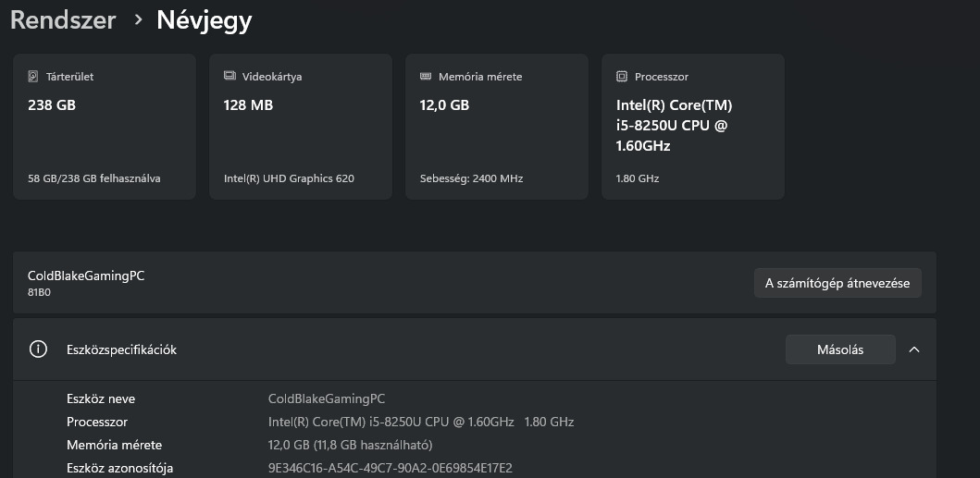This screenshot has height=478, width=980.
Task: Open the processor card showing 1.80 GHz
Action: 693,127
